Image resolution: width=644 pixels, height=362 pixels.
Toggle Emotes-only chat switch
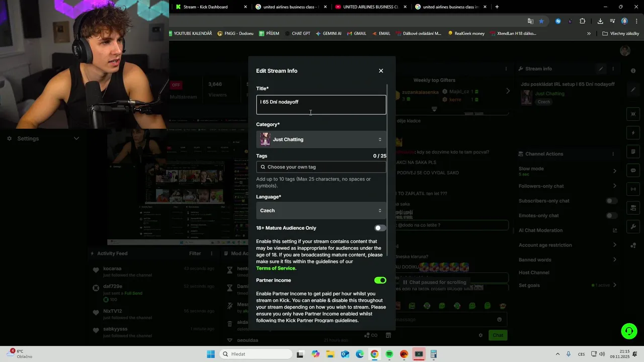pyautogui.click(x=611, y=216)
